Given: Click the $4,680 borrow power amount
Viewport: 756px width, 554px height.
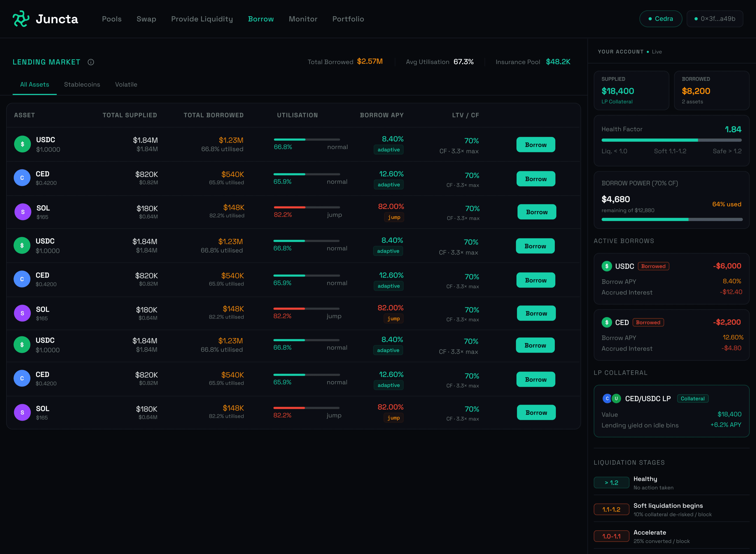Looking at the screenshot, I should click(616, 200).
